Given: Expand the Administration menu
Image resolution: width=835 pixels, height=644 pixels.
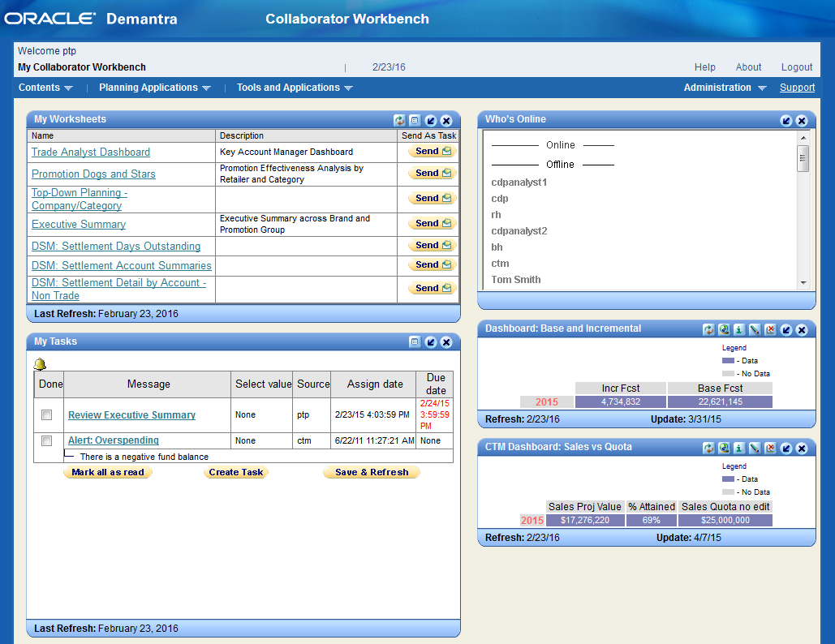Looking at the screenshot, I should pos(725,88).
